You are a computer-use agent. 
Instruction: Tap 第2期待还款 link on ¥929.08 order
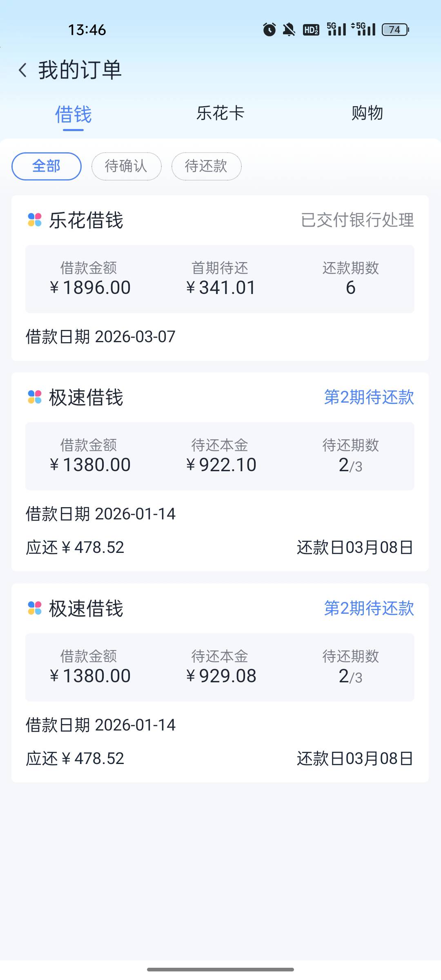[x=369, y=608]
